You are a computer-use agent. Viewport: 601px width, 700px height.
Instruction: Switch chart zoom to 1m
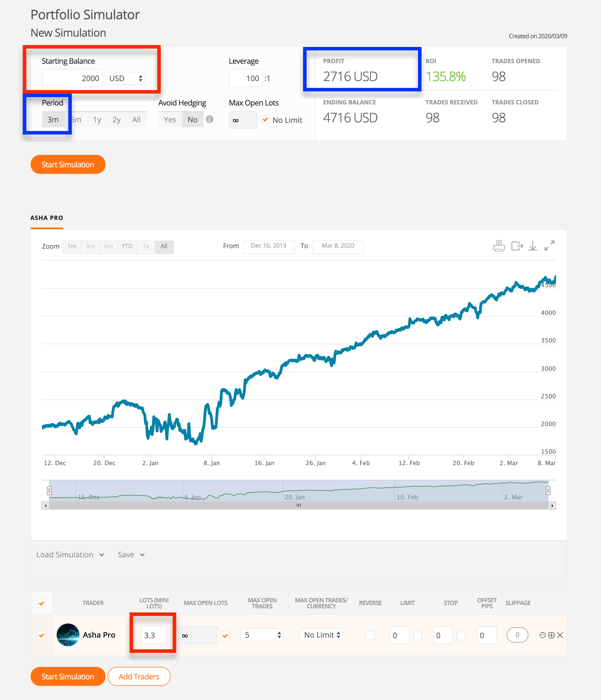72,246
